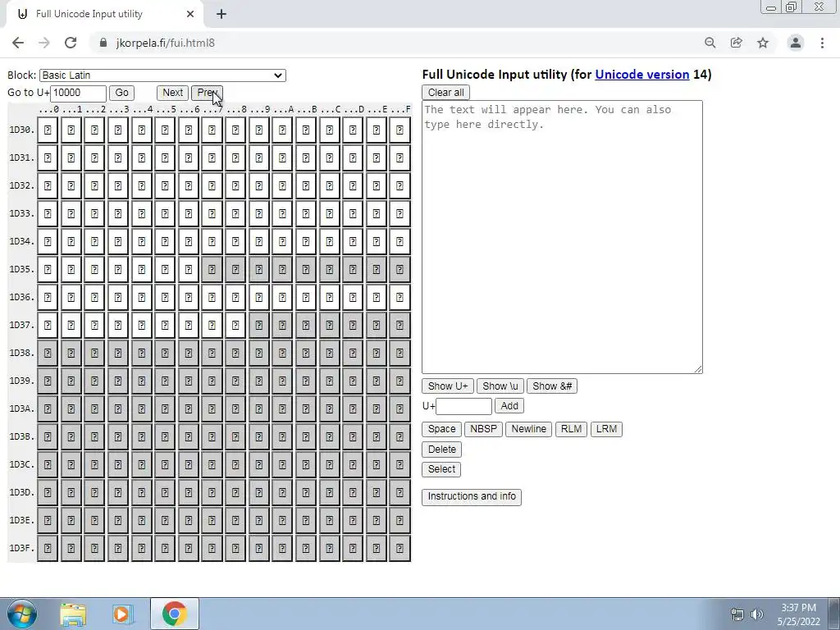Launch the media player taskbar icon
The image size is (840, 630).
[123, 614]
